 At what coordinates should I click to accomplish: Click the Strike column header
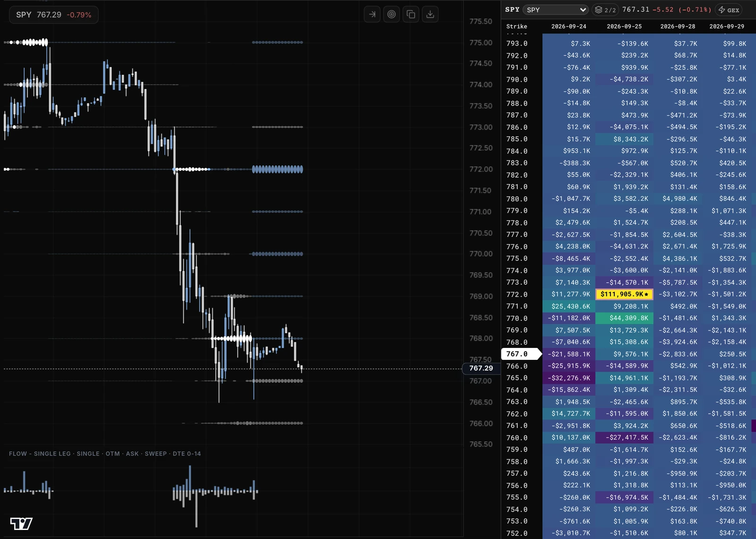(x=516, y=26)
